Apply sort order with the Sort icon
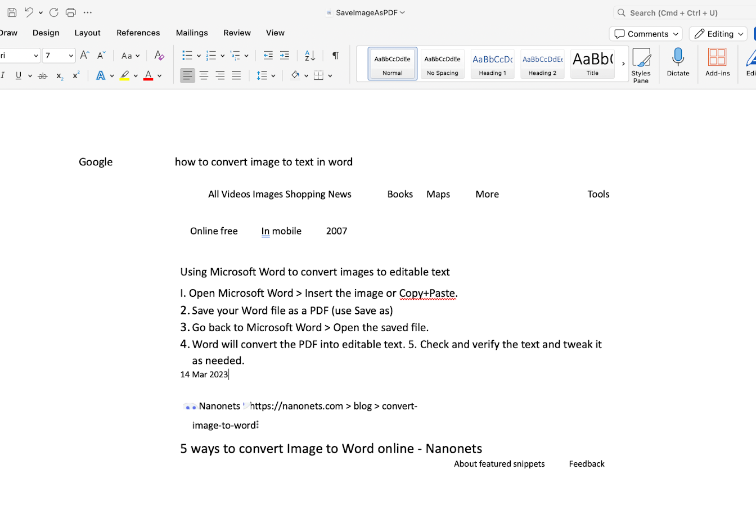This screenshot has height=532, width=756. (309, 56)
